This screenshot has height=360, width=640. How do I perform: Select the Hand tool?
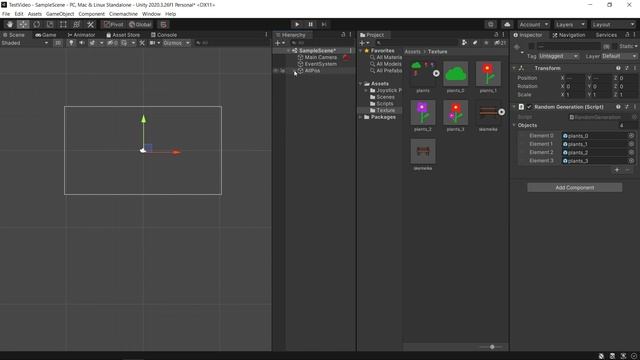[x=9, y=24]
